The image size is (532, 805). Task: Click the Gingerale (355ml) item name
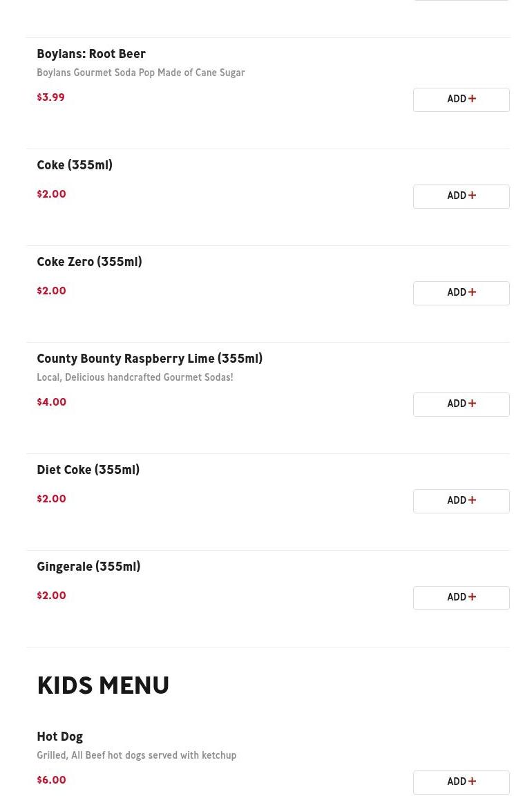click(x=88, y=567)
